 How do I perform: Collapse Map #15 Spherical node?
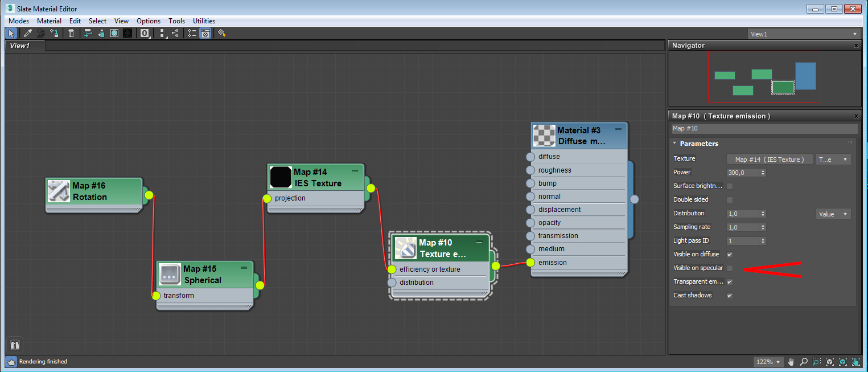pos(244,267)
